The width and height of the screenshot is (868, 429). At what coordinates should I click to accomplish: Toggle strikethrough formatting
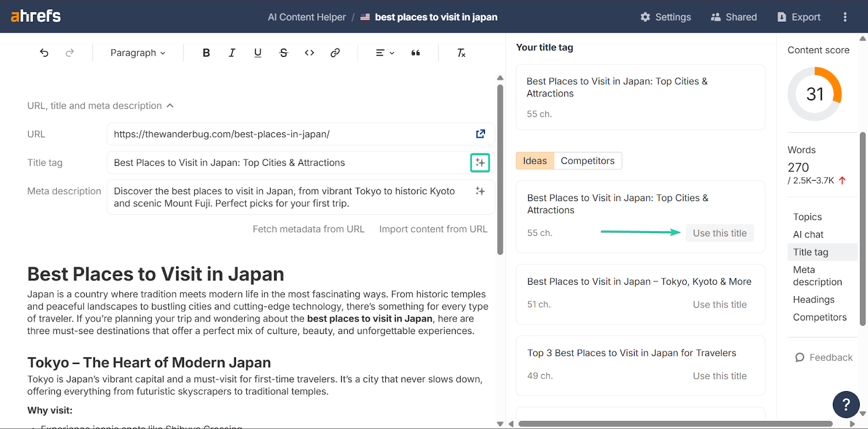pyautogui.click(x=283, y=53)
